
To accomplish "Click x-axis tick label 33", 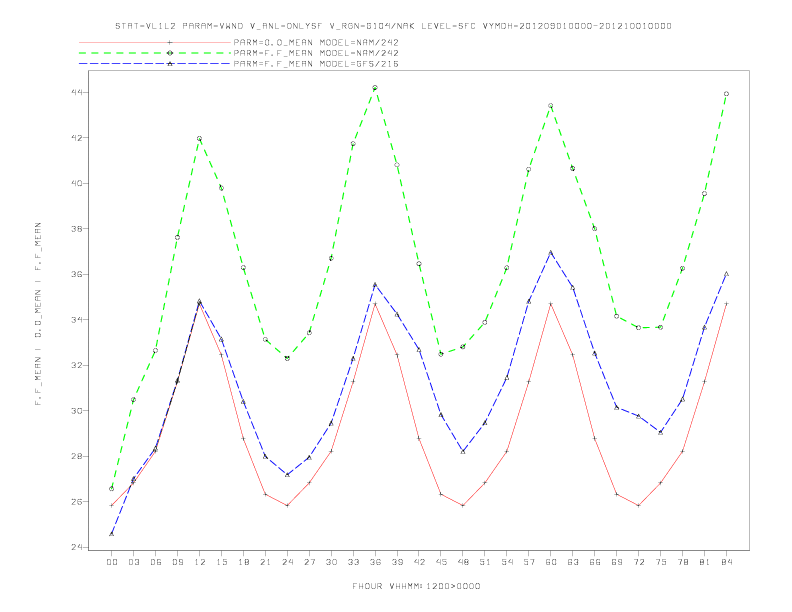I will (x=353, y=562).
